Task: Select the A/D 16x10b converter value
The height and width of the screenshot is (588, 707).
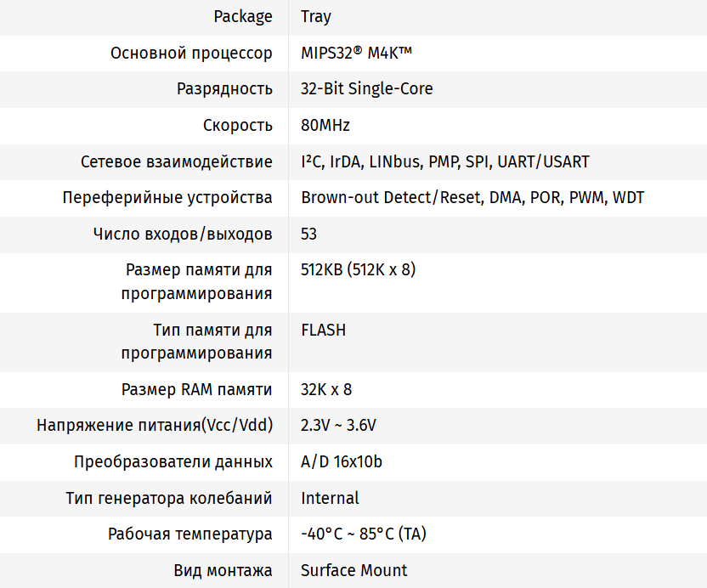Action: pos(342,462)
